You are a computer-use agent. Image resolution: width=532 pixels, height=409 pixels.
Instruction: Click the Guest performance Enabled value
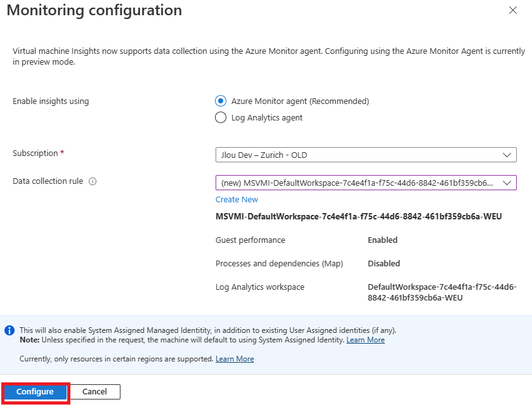(x=382, y=240)
